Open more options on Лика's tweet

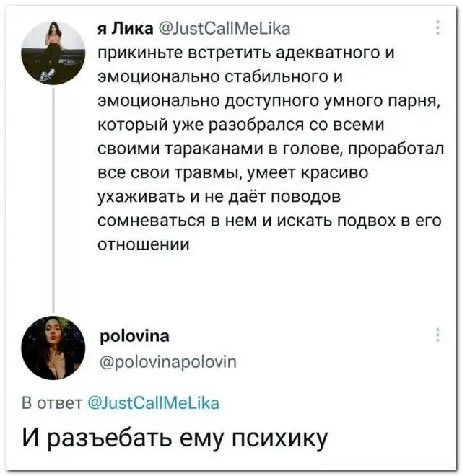coord(437,29)
